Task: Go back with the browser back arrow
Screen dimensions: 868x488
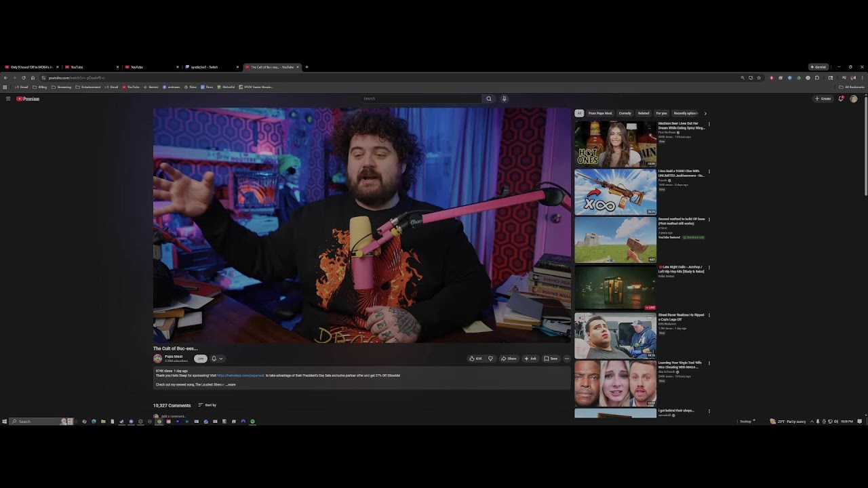Action: (5, 78)
